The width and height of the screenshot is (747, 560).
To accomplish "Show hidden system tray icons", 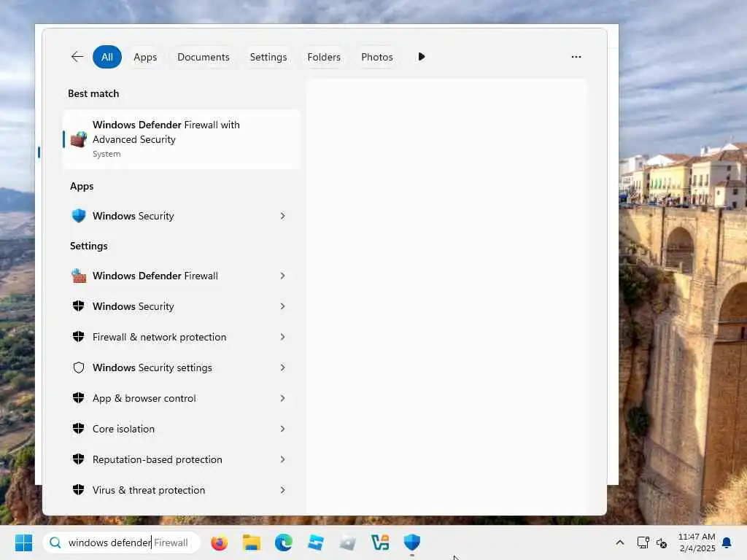I will point(620,542).
